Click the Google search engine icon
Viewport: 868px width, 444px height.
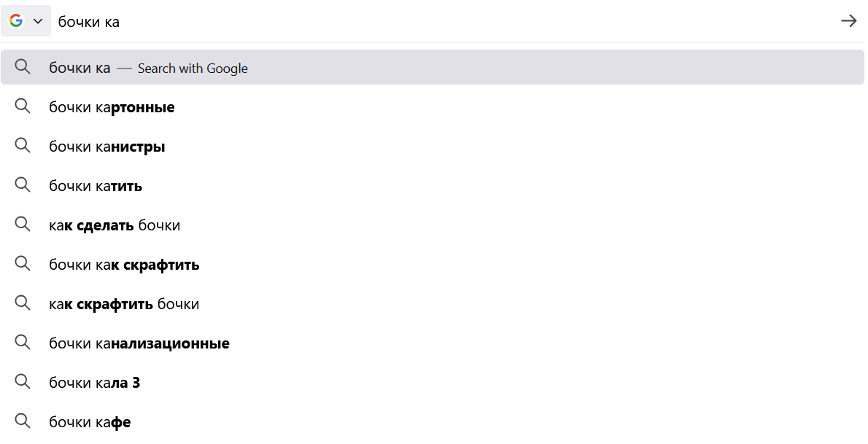(16, 21)
